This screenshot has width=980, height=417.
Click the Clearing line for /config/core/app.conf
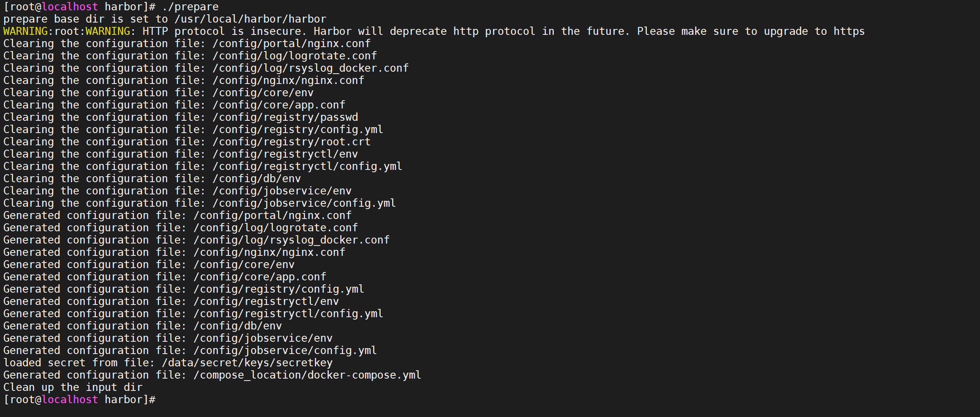tap(174, 105)
